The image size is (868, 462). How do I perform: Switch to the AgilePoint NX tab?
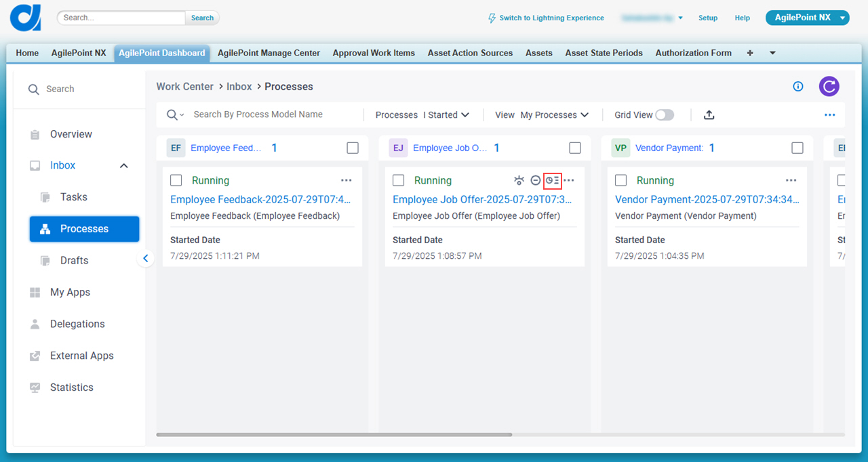coord(79,53)
